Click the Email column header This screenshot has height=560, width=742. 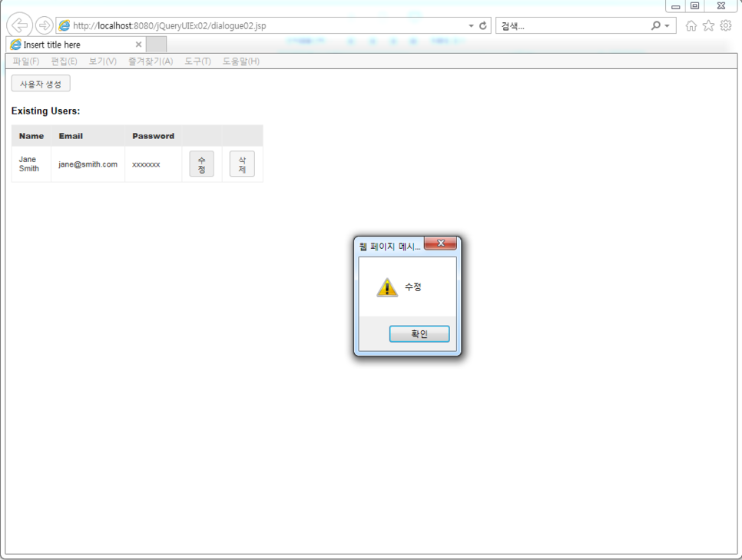point(88,136)
